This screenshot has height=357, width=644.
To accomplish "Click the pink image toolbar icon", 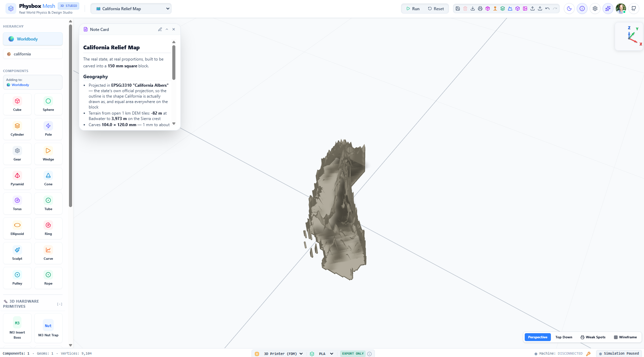I will coord(525,8).
